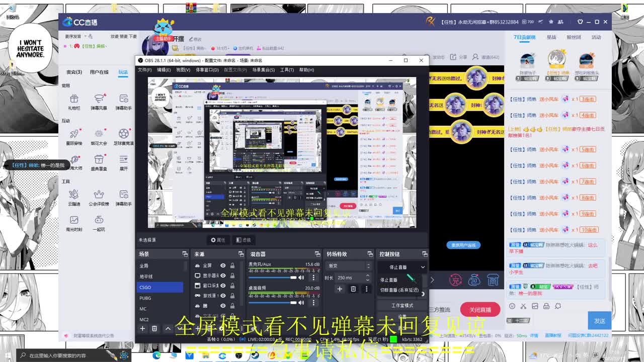Screen dimensions: 644x362
Task: Click the 工作室模式 button
Action: 402,305
